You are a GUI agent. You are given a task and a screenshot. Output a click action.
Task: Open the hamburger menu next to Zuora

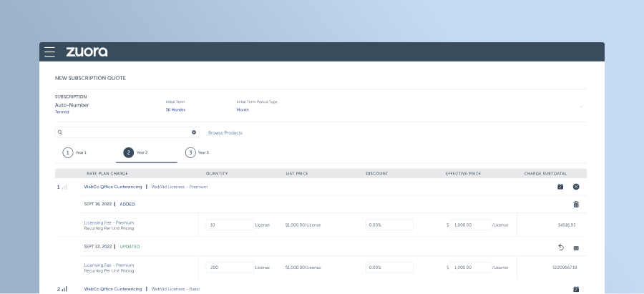click(x=49, y=52)
